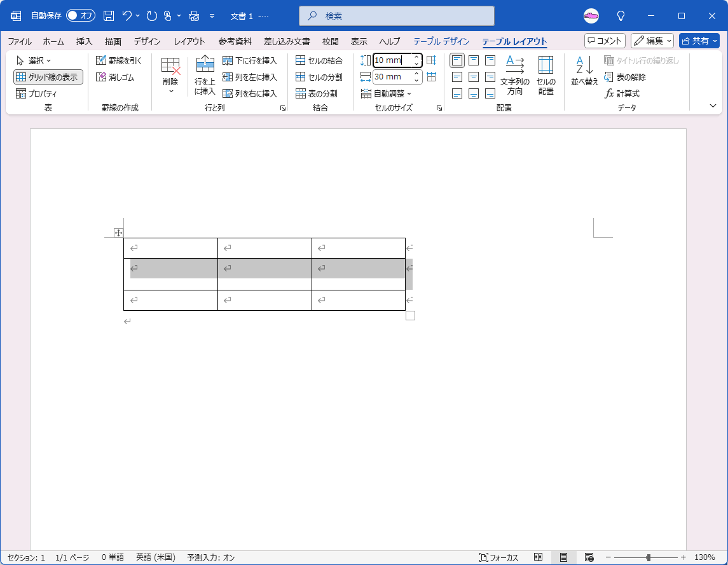Select align center left option

coord(457,77)
